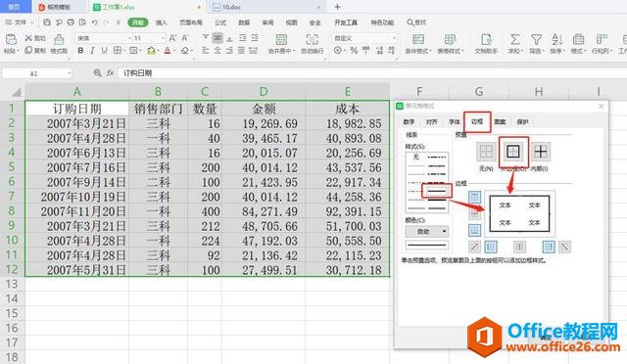Toggle the right border button in dialog

(x=549, y=247)
